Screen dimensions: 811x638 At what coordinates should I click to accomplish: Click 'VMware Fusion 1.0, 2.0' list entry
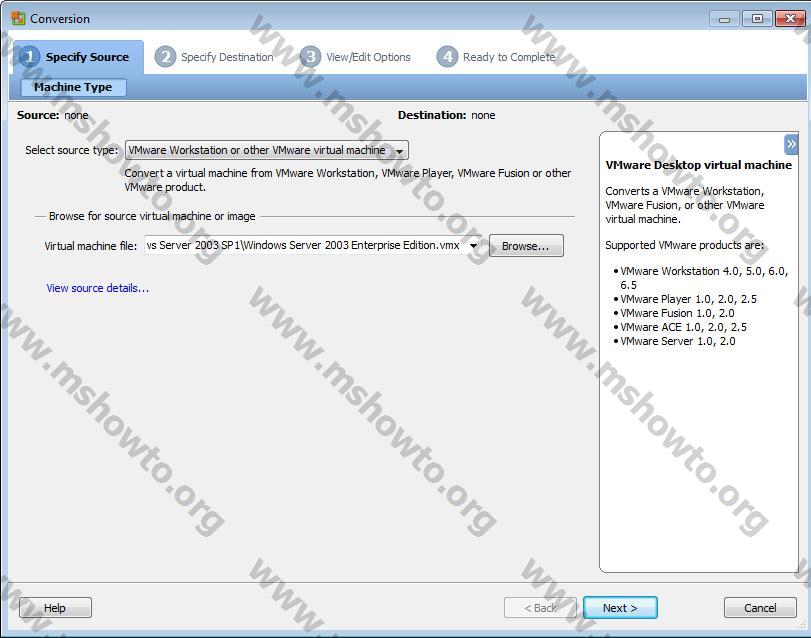(x=677, y=313)
